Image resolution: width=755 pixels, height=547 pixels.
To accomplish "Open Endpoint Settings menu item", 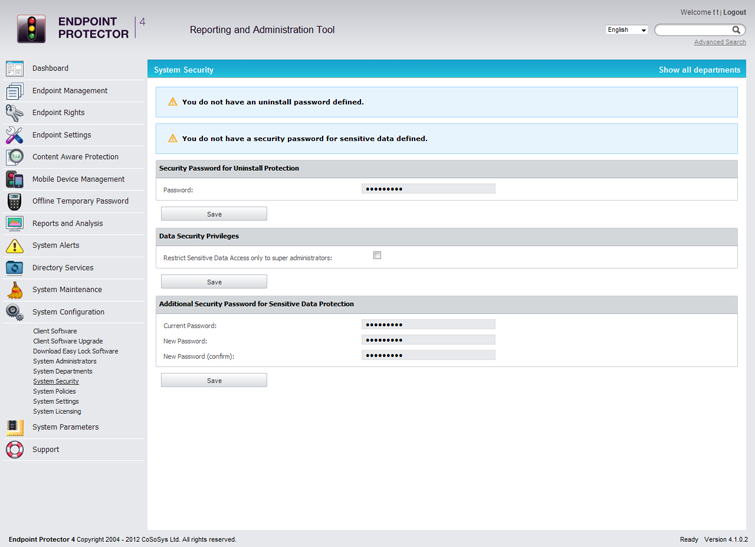I will pos(62,135).
